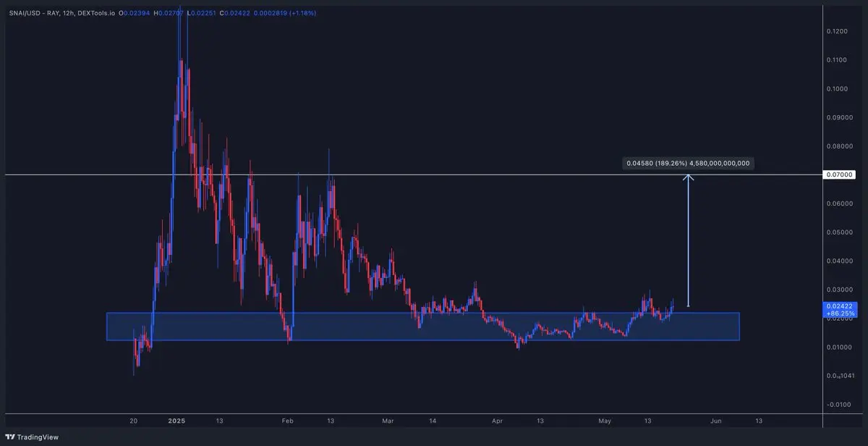Click the 0.04000 price axis label
This screenshot has height=446, width=868.
click(838, 261)
